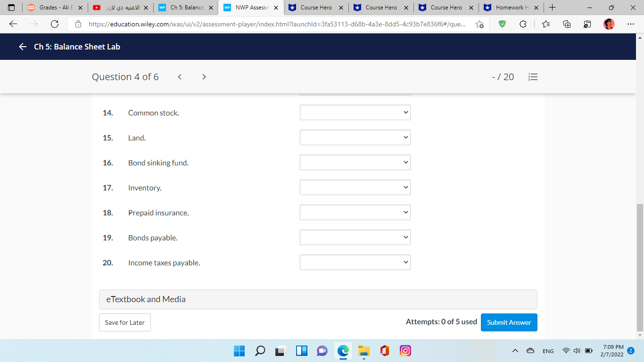This screenshot has width=644, height=362.
Task: Switch to the Homework Help tab
Action: coord(509,8)
